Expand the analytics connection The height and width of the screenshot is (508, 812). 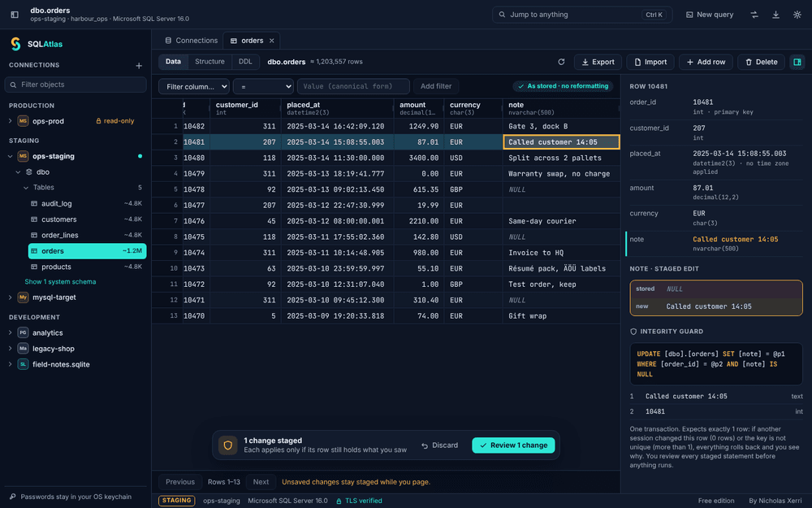[x=11, y=332]
